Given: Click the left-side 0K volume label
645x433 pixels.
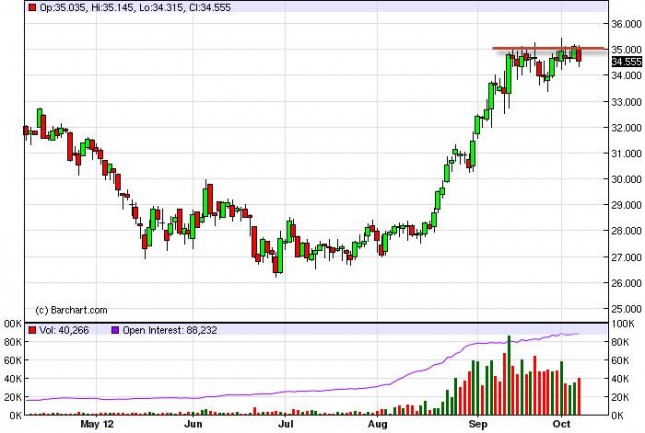Looking at the screenshot, I should click(x=16, y=416).
